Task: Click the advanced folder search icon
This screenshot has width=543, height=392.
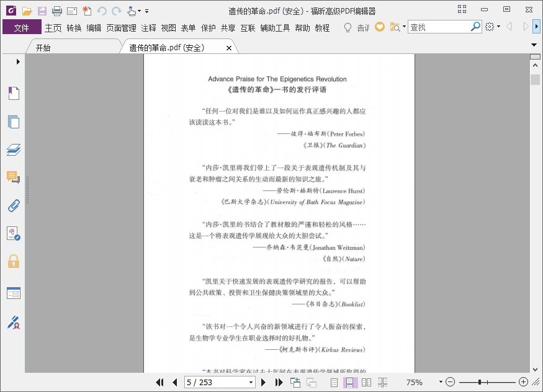Action: (395, 27)
